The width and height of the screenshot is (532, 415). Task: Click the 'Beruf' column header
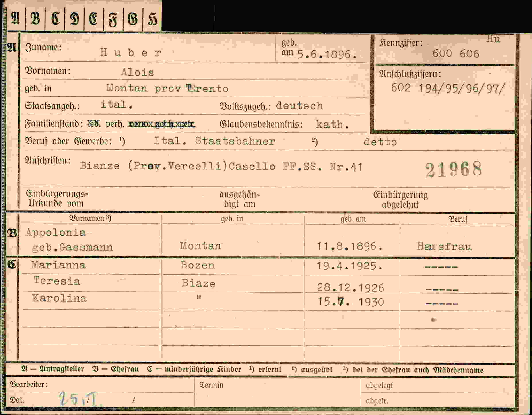point(458,219)
